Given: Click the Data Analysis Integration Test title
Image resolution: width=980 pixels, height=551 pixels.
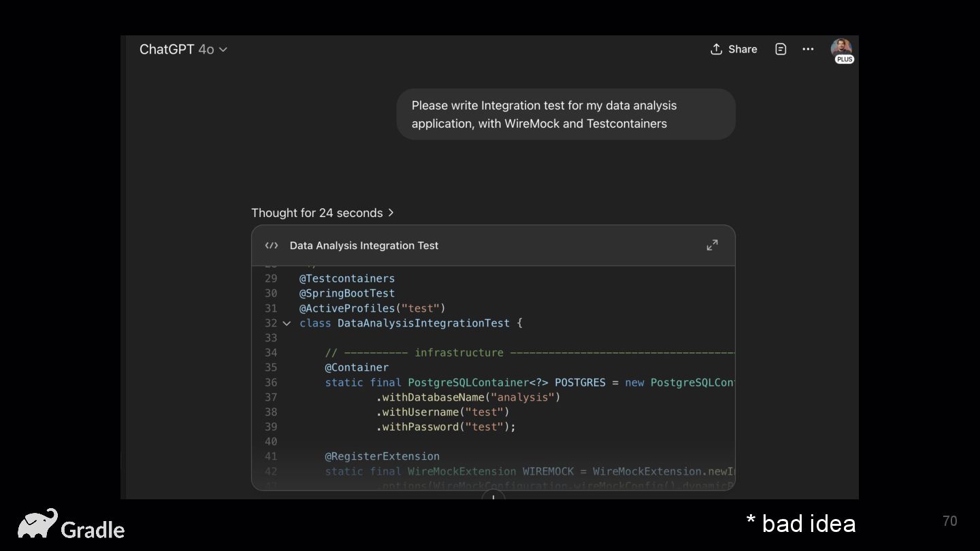Looking at the screenshot, I should (364, 246).
